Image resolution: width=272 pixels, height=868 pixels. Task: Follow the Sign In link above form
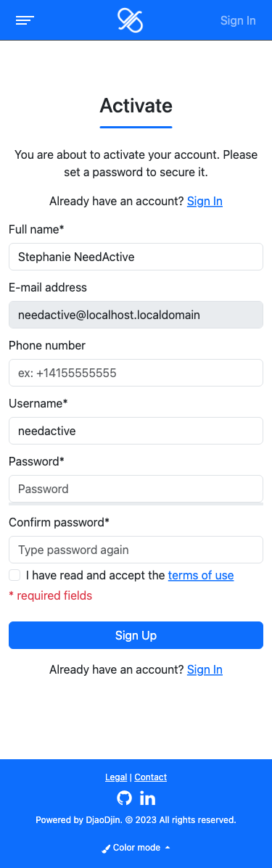205,201
